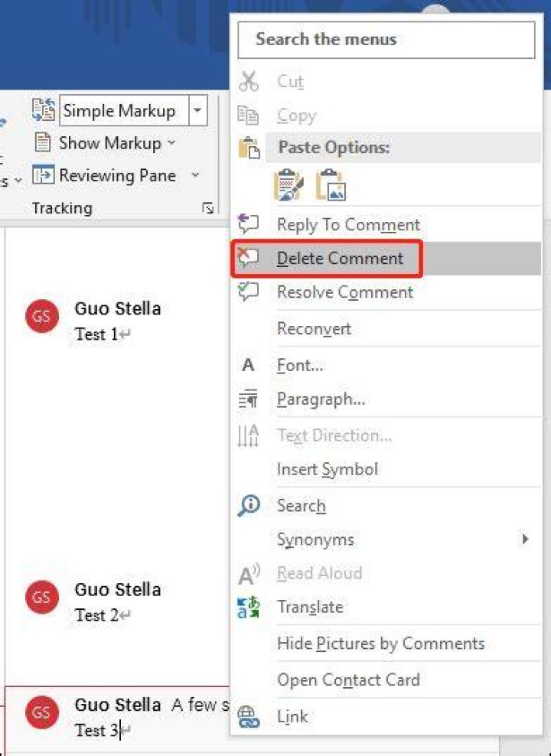The height and width of the screenshot is (756, 551).
Task: Click the Translate icon in the menu
Action: (249, 607)
